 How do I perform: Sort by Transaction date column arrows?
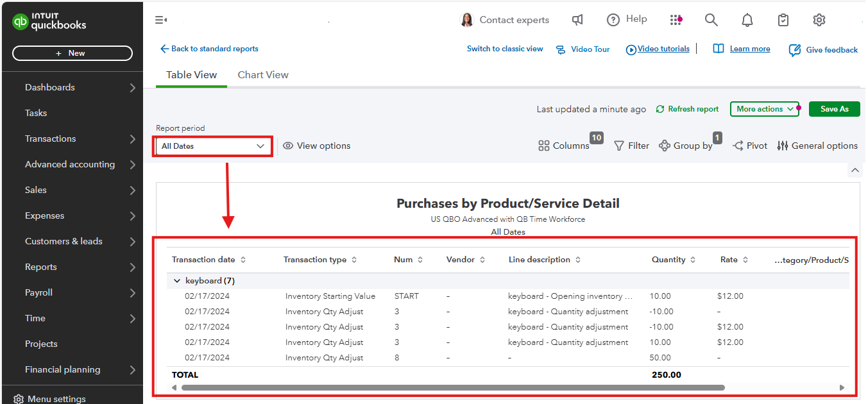pyautogui.click(x=243, y=260)
